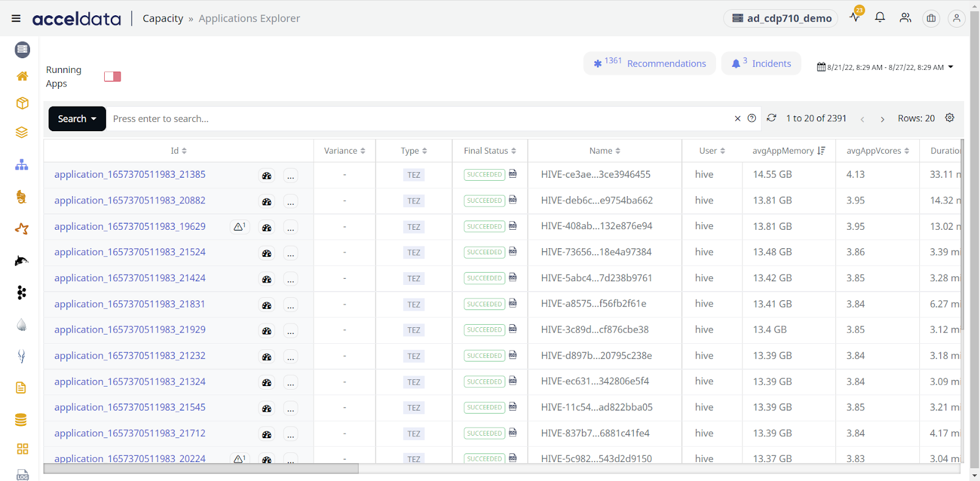Click the home icon in sidebar

click(x=22, y=76)
